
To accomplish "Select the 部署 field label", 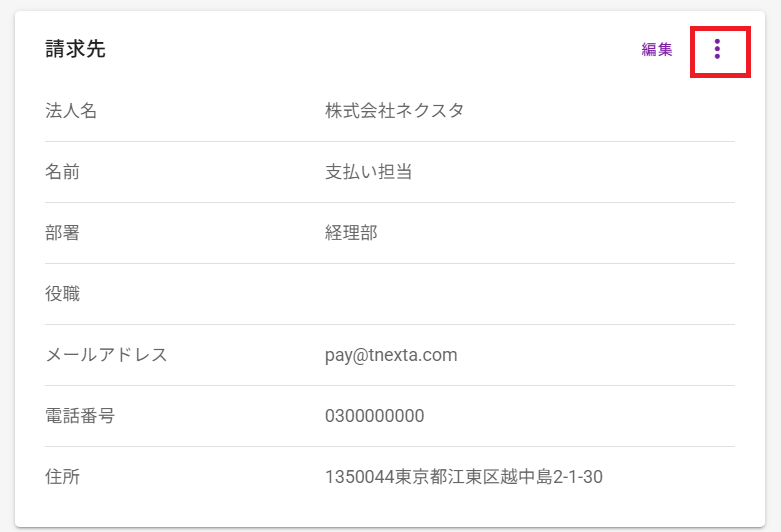I will click(x=62, y=233).
